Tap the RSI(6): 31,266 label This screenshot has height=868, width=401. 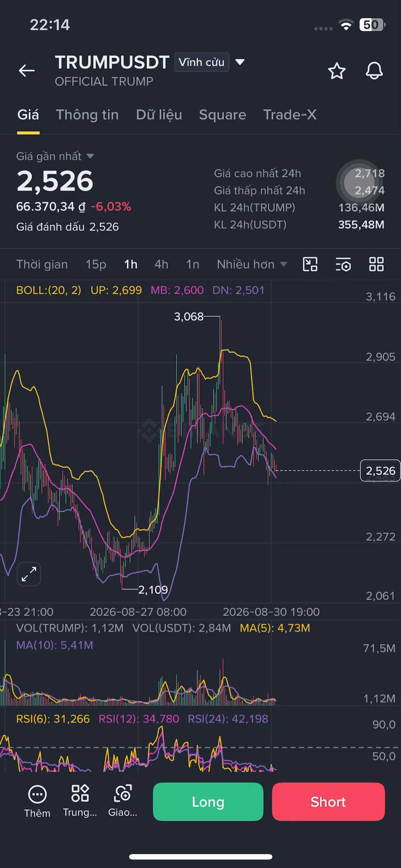click(x=53, y=719)
